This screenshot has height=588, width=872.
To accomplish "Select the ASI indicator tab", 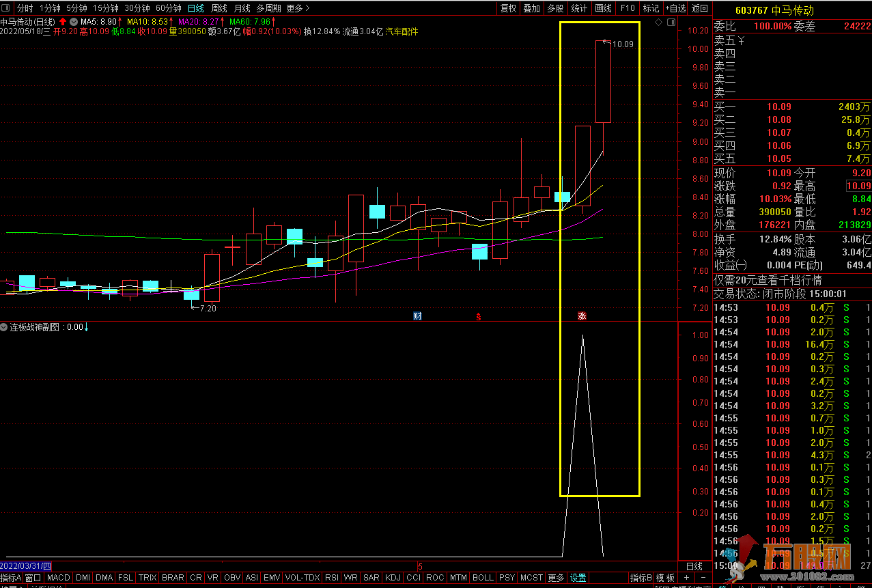I will (x=252, y=578).
